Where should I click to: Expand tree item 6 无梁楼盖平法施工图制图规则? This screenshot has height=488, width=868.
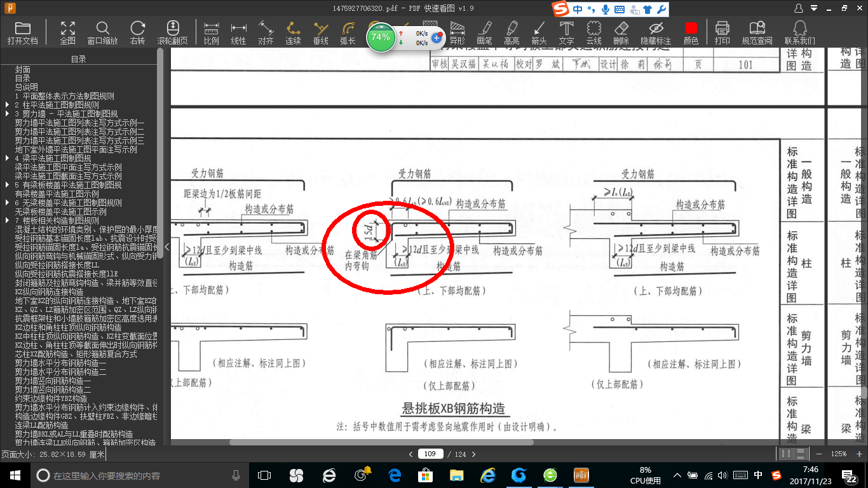point(7,203)
